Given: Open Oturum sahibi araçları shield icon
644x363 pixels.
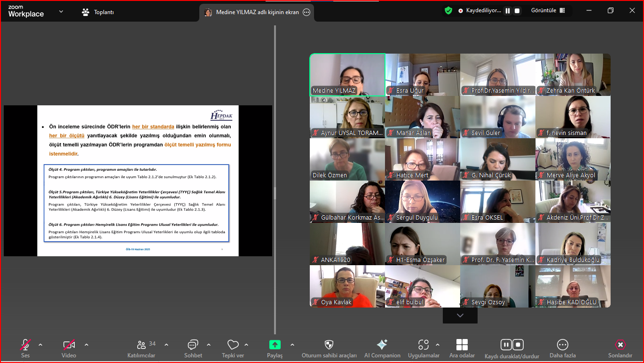Looking at the screenshot, I should click(329, 345).
